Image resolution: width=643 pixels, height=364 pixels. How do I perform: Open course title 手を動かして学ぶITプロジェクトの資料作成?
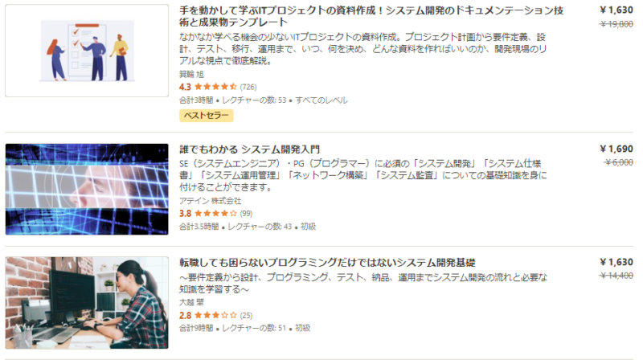371,16
